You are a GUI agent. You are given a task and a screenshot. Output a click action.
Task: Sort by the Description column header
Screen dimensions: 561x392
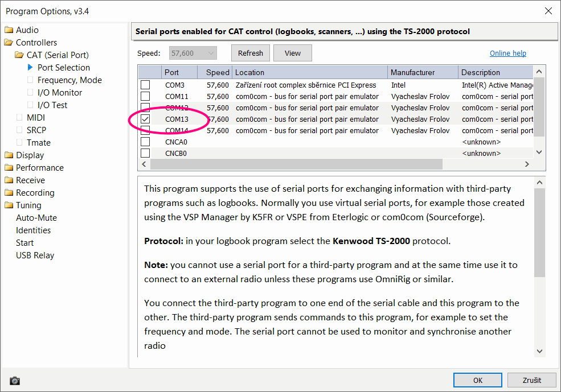tap(496, 72)
